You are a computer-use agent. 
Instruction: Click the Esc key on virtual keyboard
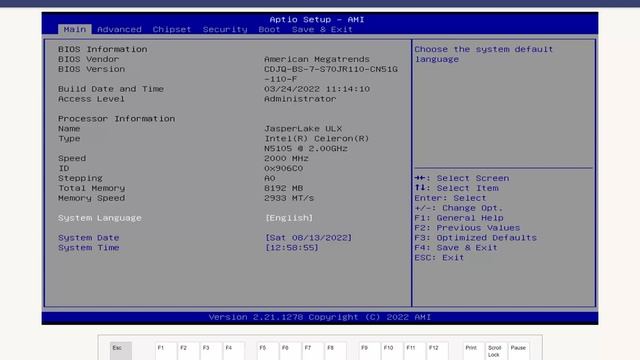point(121,351)
